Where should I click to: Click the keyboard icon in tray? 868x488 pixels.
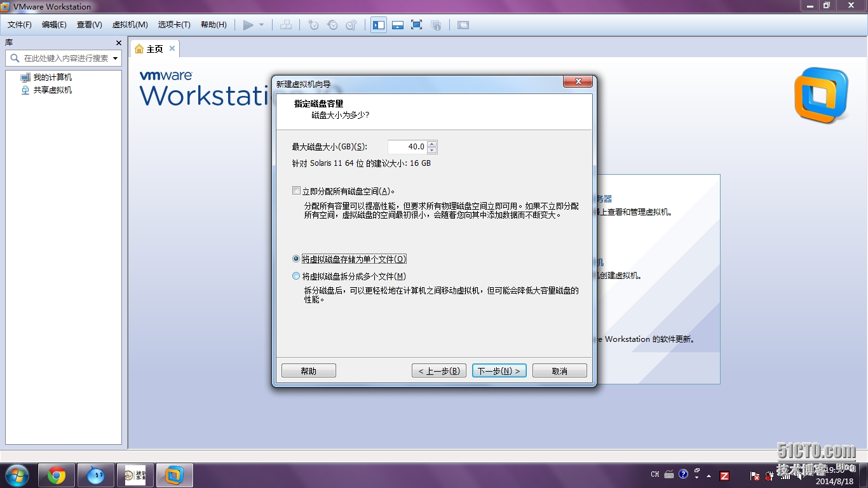669,475
